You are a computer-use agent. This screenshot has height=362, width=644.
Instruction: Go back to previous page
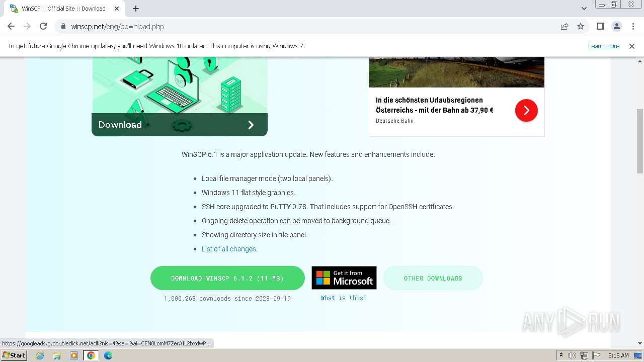pyautogui.click(x=11, y=27)
